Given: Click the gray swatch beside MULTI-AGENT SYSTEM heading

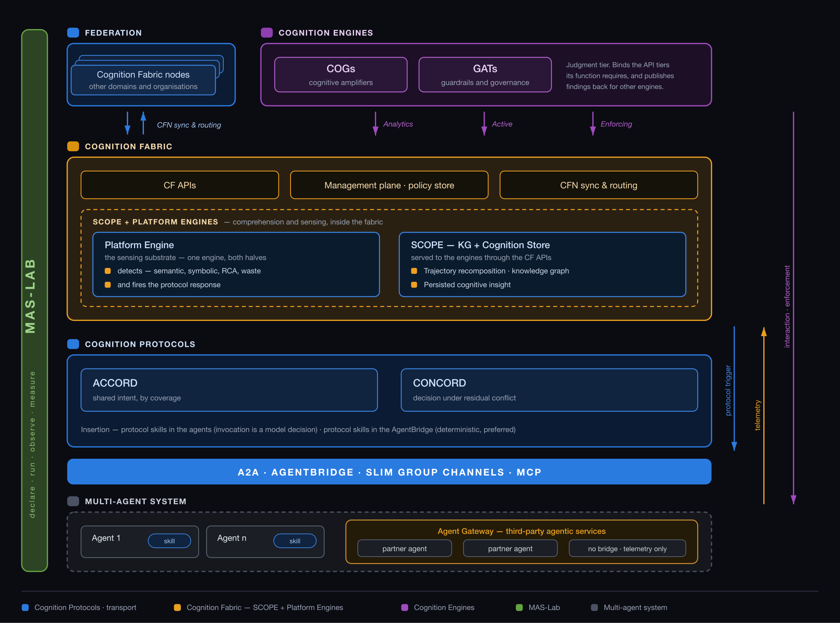Looking at the screenshot, I should (73, 501).
